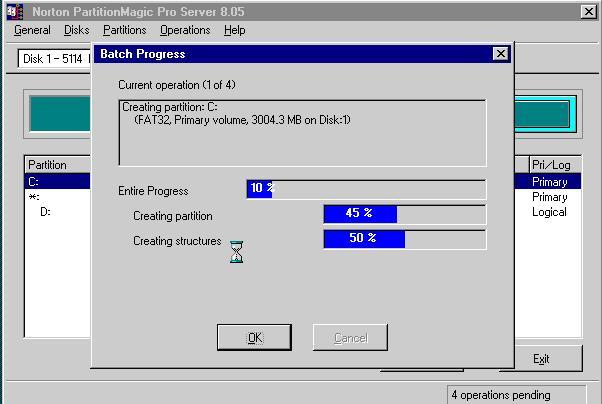The height and width of the screenshot is (404, 602).
Task: Click the Entire Progress label
Action: pyautogui.click(x=153, y=191)
